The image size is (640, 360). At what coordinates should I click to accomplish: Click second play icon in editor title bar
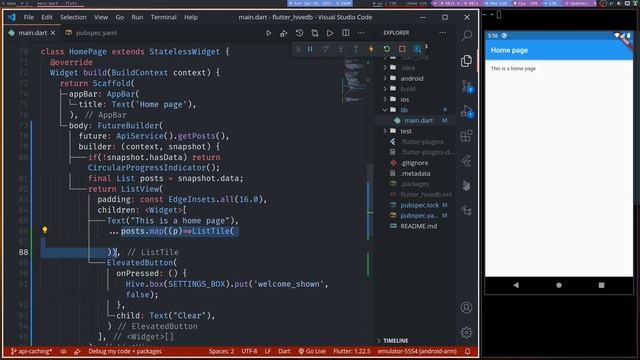[330, 33]
